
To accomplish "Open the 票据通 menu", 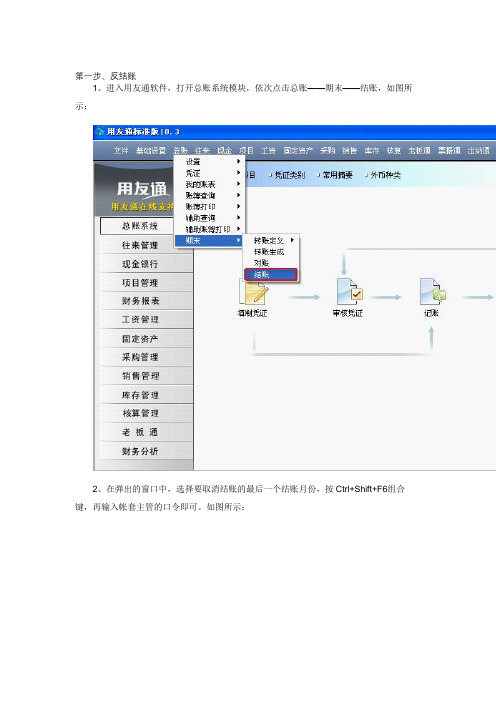I will 449,150.
